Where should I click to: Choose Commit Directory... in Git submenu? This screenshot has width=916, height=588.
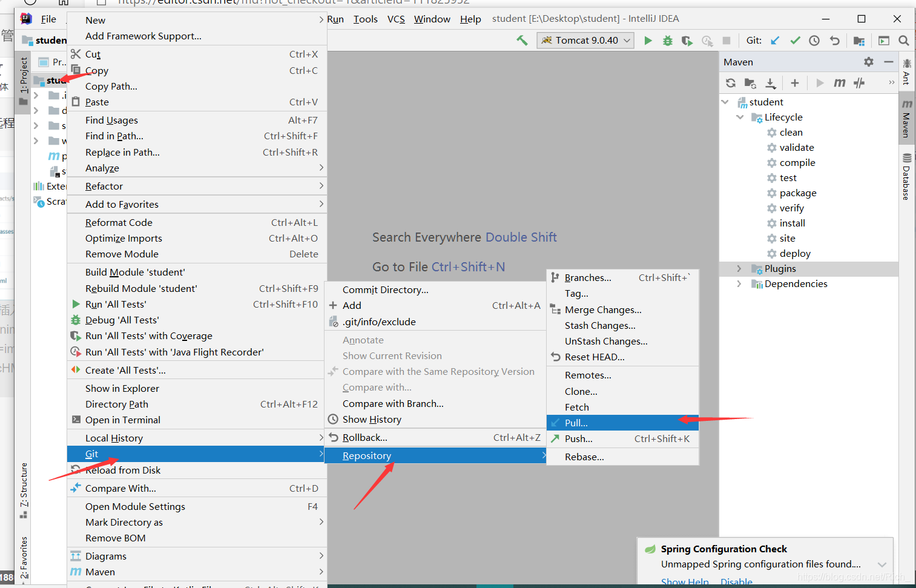click(x=435, y=289)
